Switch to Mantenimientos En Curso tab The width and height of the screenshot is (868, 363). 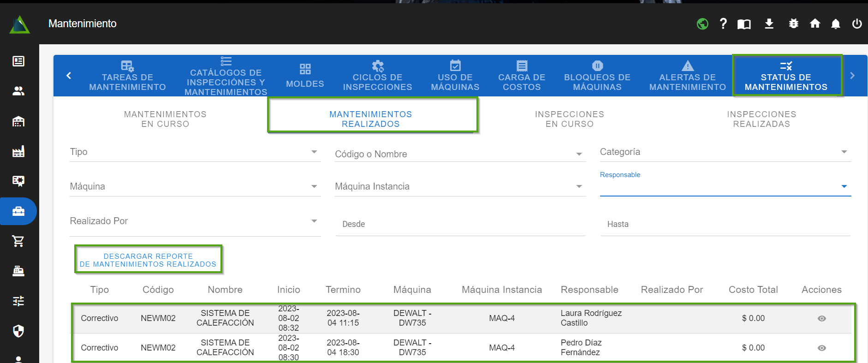click(x=165, y=119)
